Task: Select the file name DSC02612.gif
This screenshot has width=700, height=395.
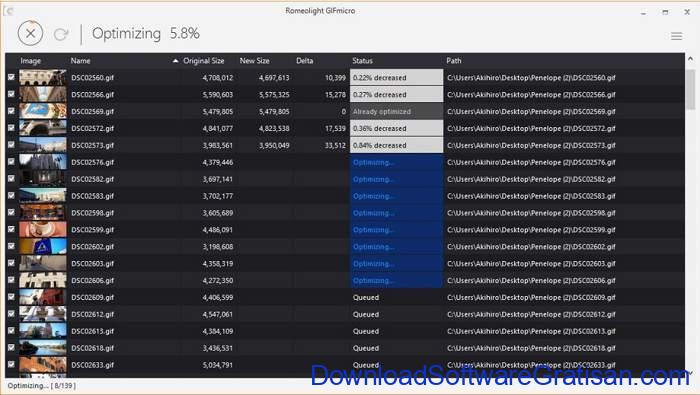Action: (92, 314)
